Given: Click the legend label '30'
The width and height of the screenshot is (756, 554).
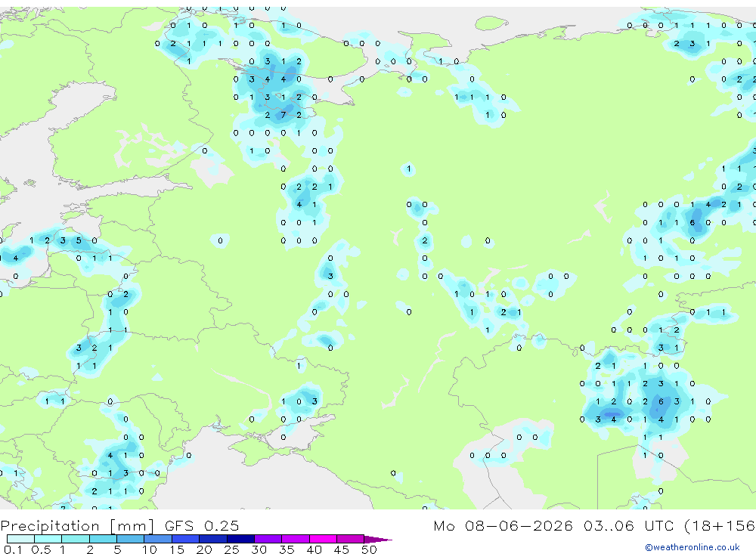Looking at the screenshot, I should [259, 549].
